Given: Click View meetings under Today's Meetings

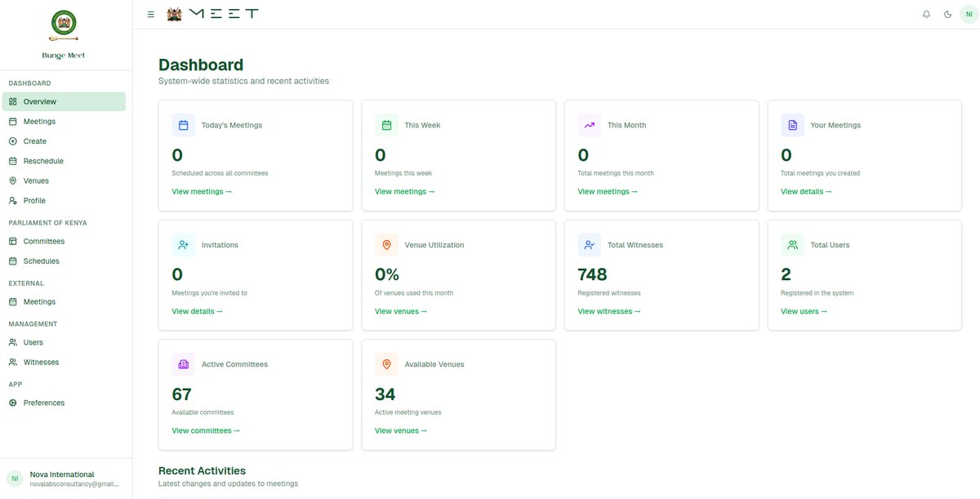Looking at the screenshot, I should pos(202,192).
